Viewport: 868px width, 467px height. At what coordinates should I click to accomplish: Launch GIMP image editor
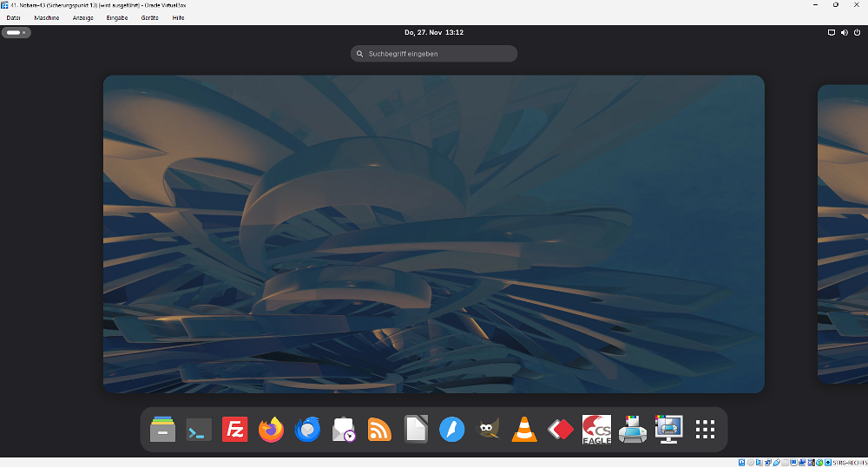488,430
